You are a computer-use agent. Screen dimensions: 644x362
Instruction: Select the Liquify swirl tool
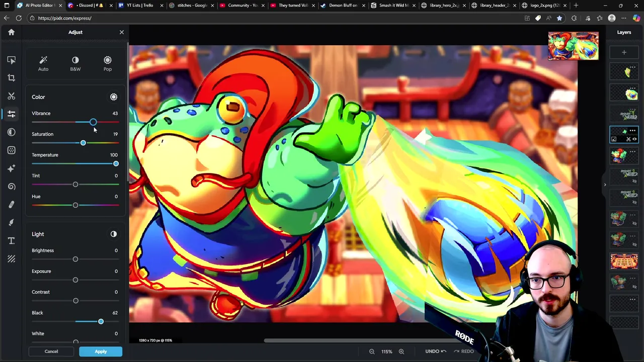[11, 187]
